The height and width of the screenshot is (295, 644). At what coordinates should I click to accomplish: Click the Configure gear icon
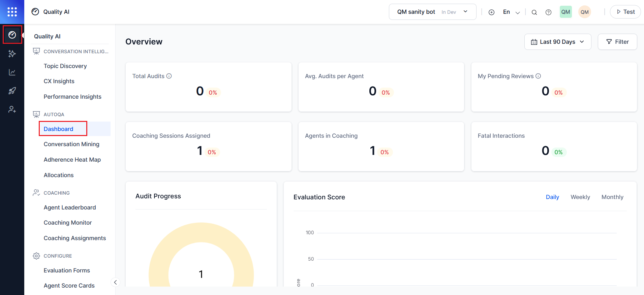(36, 256)
